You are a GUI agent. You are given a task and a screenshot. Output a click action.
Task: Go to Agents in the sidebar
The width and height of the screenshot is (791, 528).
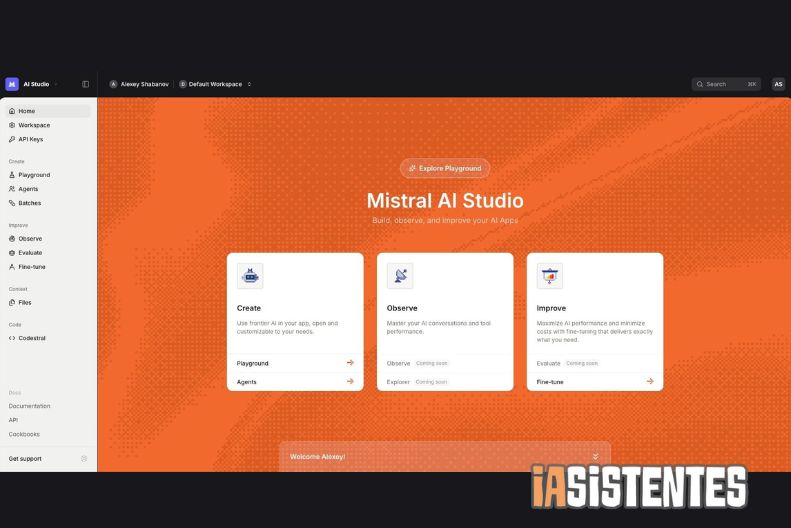click(x=48, y=189)
